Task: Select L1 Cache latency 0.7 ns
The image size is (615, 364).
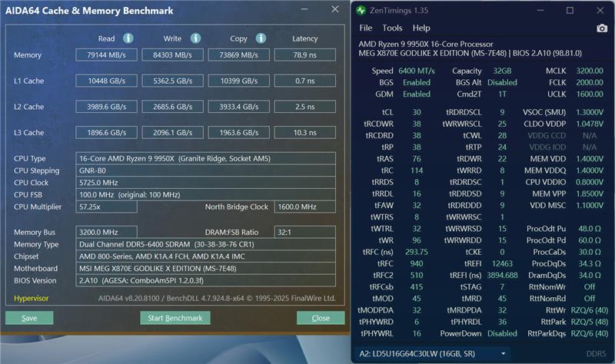Action: pyautogui.click(x=304, y=81)
